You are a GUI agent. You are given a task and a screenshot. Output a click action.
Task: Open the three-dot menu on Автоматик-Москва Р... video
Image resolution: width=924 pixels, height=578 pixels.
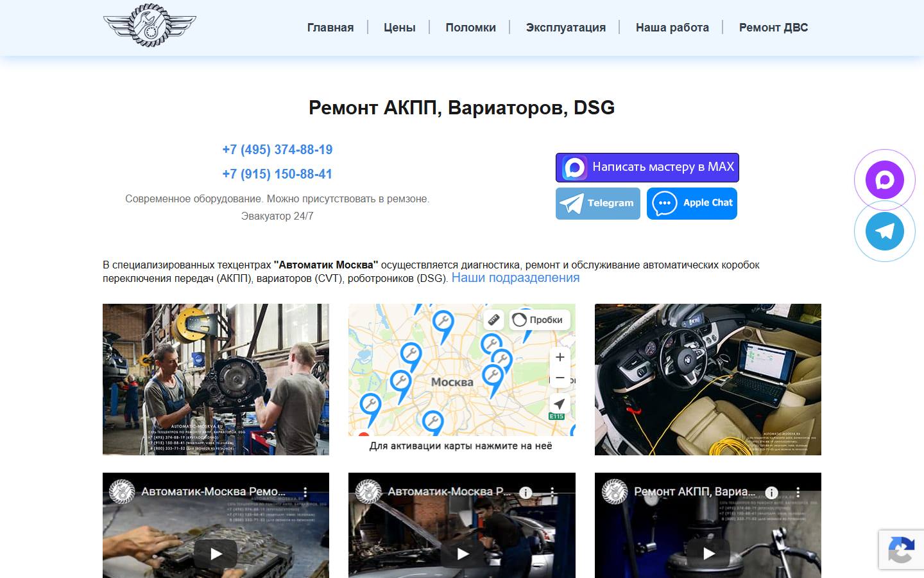point(552,493)
